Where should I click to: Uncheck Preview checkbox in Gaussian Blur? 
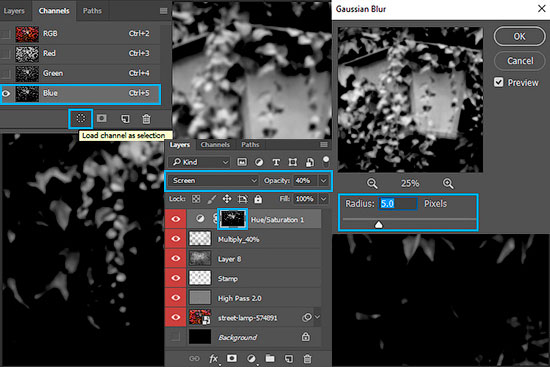point(498,82)
